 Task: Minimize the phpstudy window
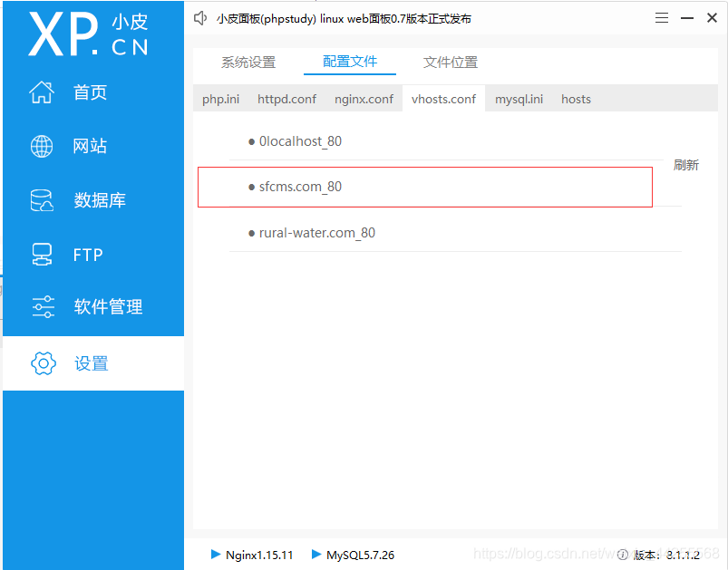click(x=687, y=18)
